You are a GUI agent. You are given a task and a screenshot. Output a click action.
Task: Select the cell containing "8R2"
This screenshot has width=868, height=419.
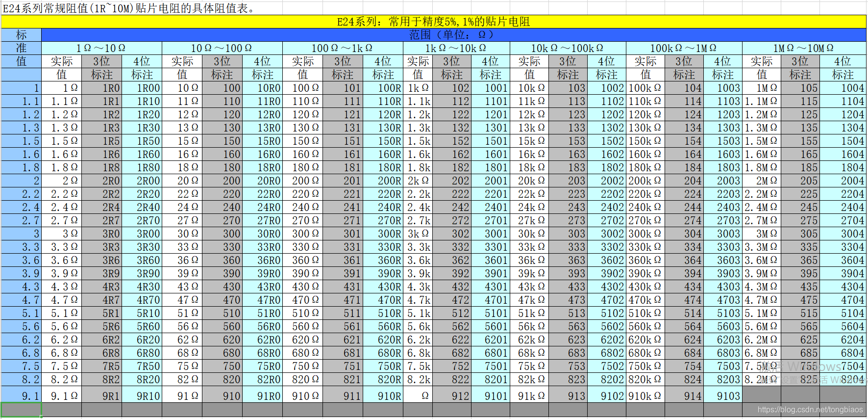101,379
